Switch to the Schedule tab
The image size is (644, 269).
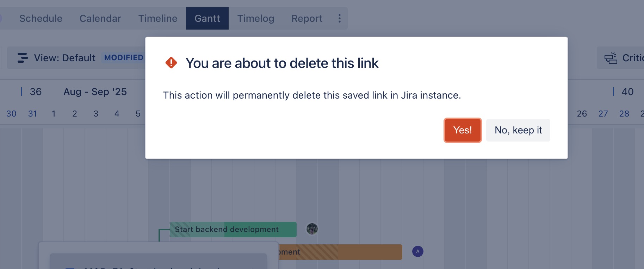point(41,18)
